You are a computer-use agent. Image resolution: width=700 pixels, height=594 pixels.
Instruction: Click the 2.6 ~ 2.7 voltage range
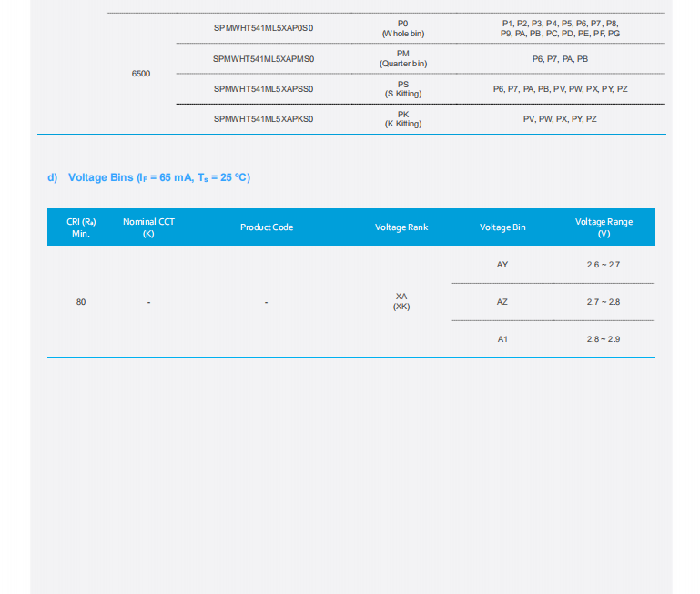[x=604, y=264]
